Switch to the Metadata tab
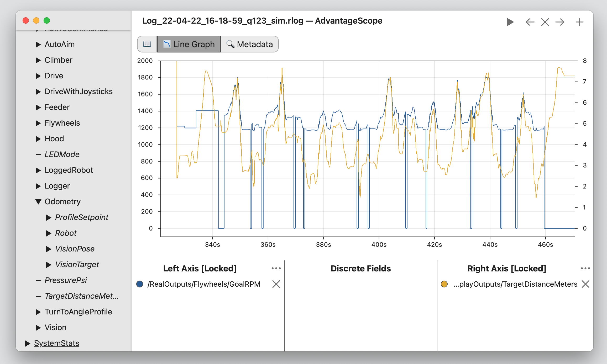Image resolution: width=607 pixels, height=364 pixels. [x=249, y=44]
